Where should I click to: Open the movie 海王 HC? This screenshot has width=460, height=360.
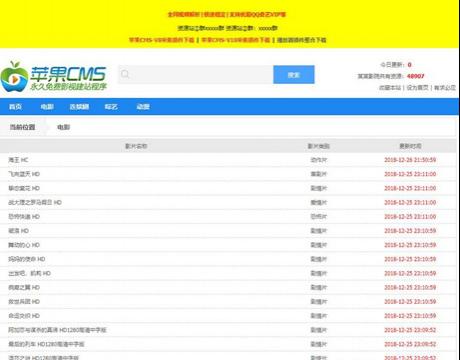click(x=18, y=160)
